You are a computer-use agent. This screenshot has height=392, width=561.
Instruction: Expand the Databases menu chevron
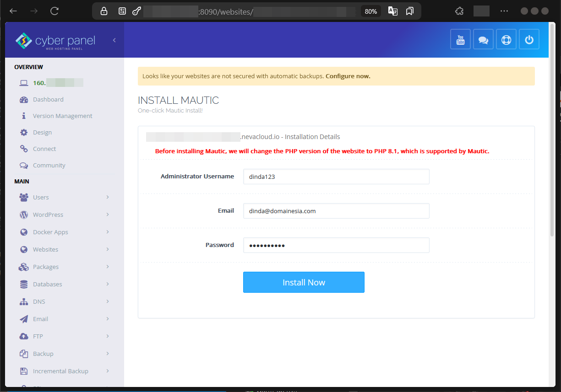108,284
